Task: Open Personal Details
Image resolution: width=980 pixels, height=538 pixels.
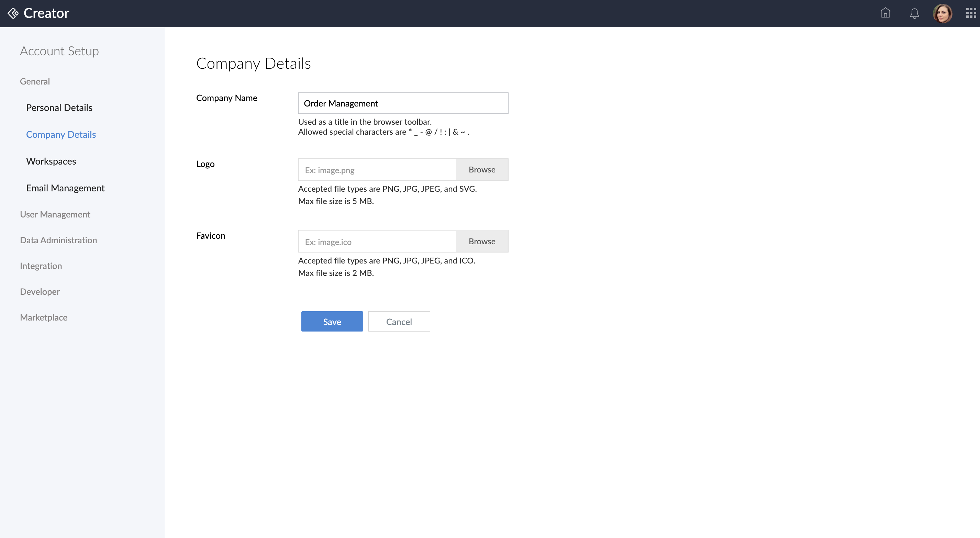Action: tap(59, 108)
